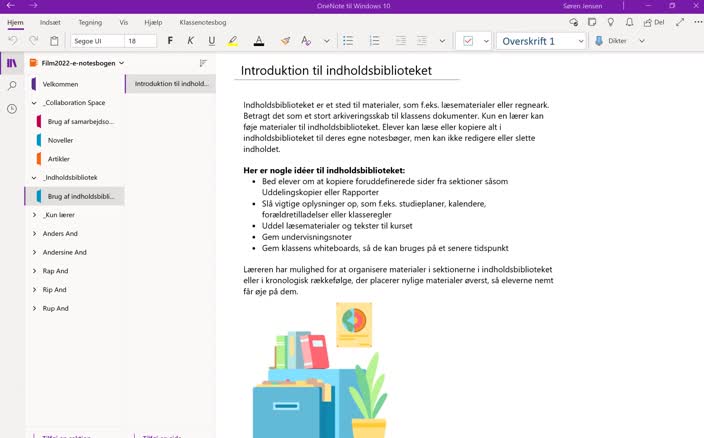Open the more options ellipsis menu
704x438 pixels.
(698, 22)
